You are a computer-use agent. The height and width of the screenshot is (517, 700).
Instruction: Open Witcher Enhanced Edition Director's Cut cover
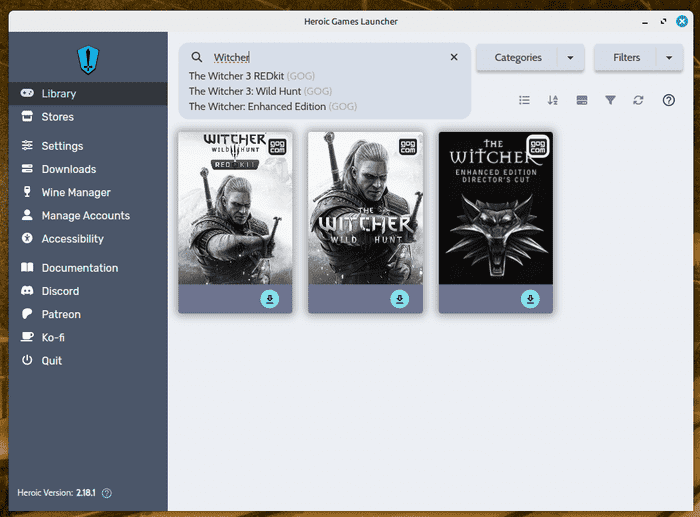pos(496,208)
